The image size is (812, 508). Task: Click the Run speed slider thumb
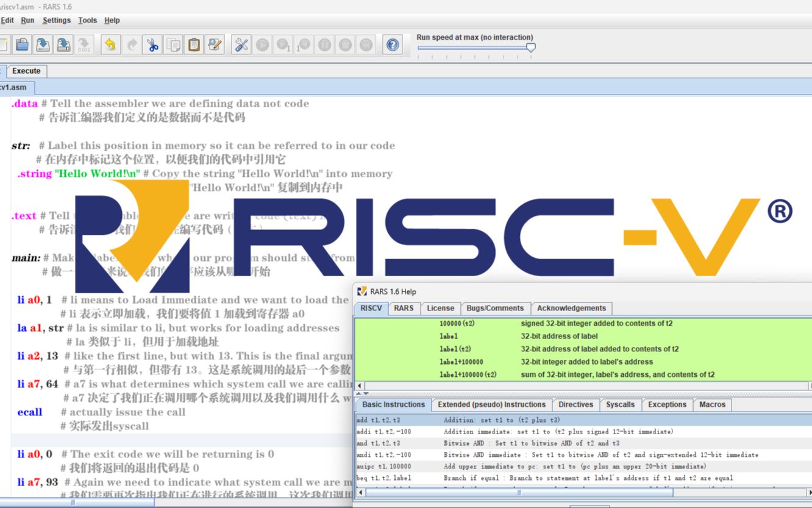531,48
